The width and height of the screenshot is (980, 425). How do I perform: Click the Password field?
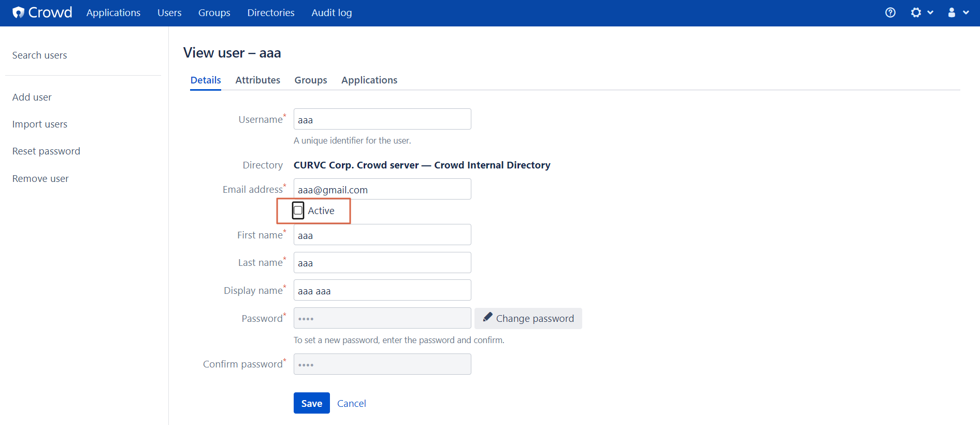[382, 318]
